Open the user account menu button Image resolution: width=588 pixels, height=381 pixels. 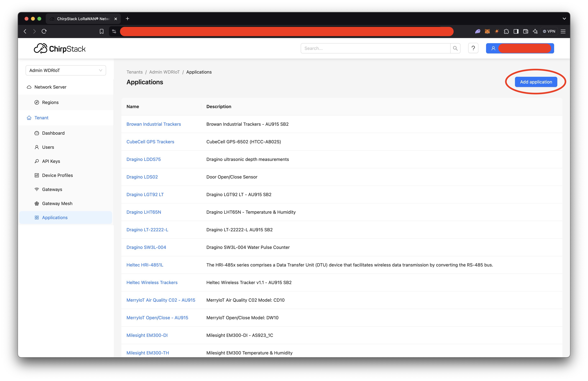tap(520, 48)
